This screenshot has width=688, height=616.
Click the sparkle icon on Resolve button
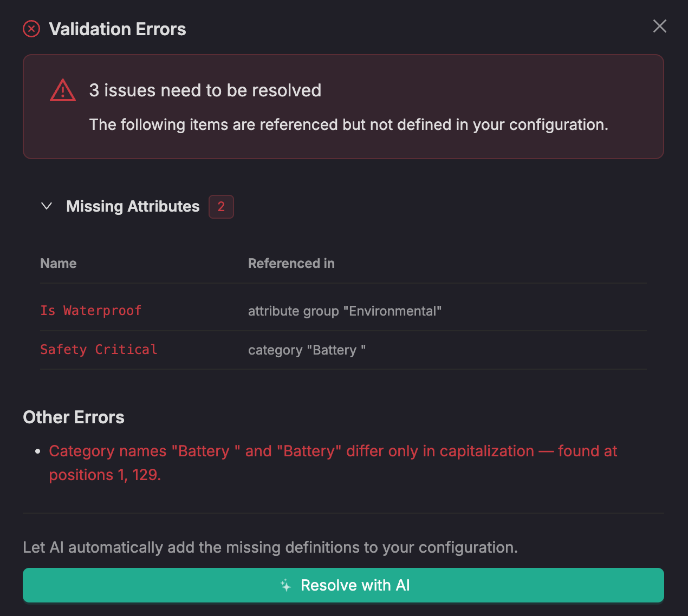[x=285, y=585]
